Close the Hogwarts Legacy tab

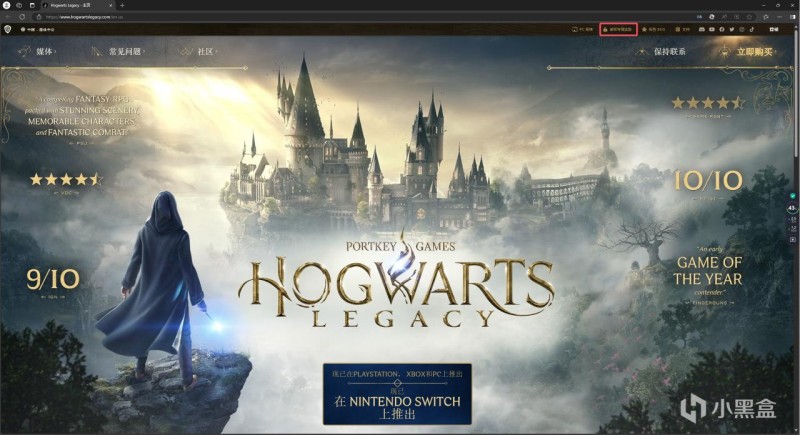(x=110, y=5)
